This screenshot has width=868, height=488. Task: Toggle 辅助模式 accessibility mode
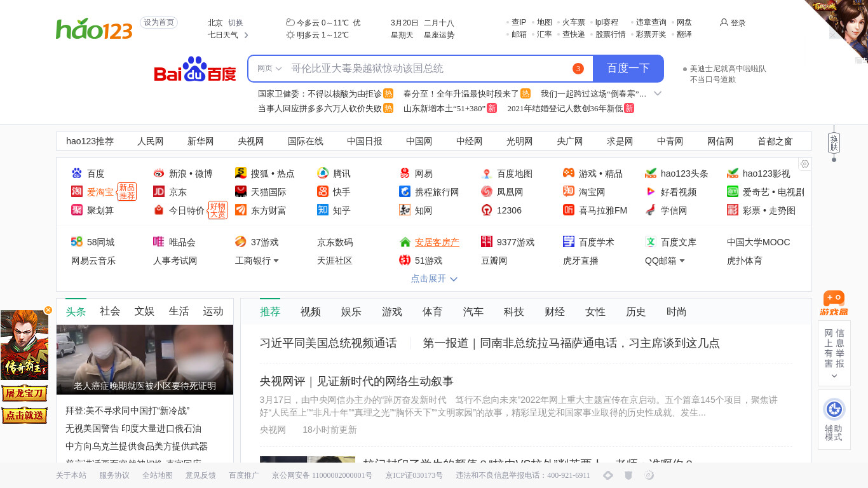834,419
